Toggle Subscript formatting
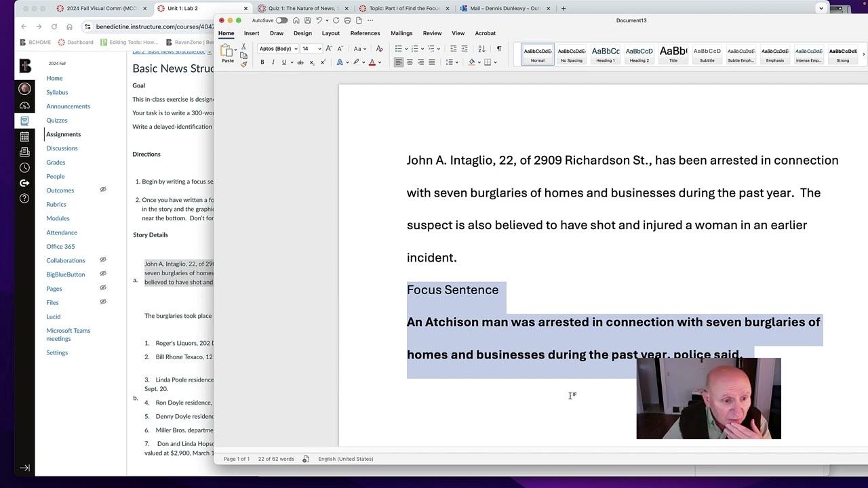Viewport: 868px width, 488px height. click(311, 62)
